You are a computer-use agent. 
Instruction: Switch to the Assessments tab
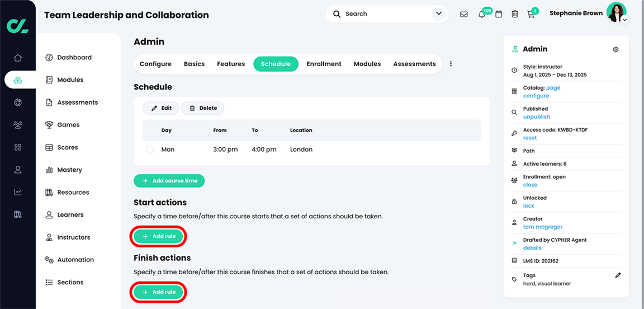click(x=414, y=64)
